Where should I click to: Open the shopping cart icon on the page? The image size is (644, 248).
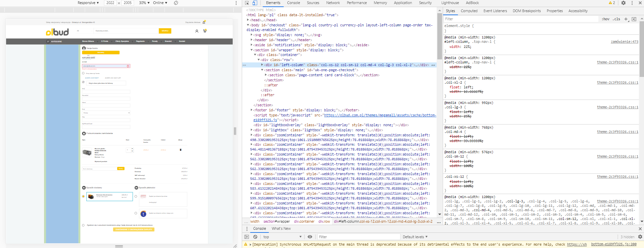(x=205, y=31)
